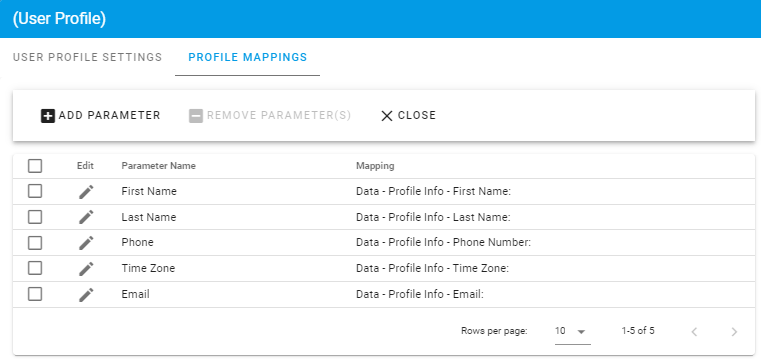The width and height of the screenshot is (761, 360).
Task: Go to next page arrow
Action: pyautogui.click(x=734, y=332)
